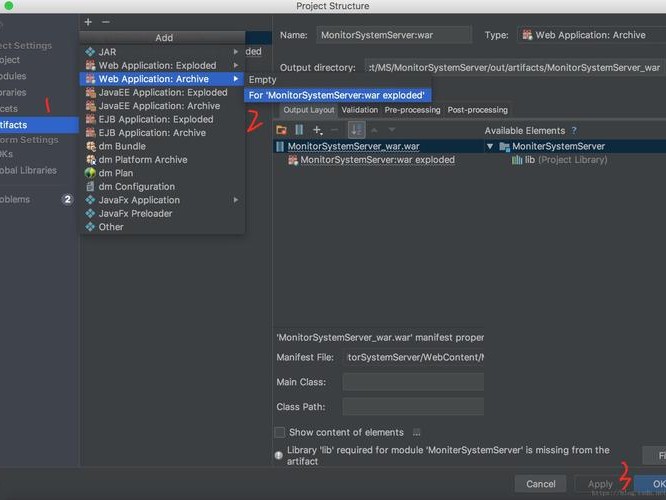The image size is (666, 500).
Task: Click the Class Path field
Action: (x=413, y=407)
